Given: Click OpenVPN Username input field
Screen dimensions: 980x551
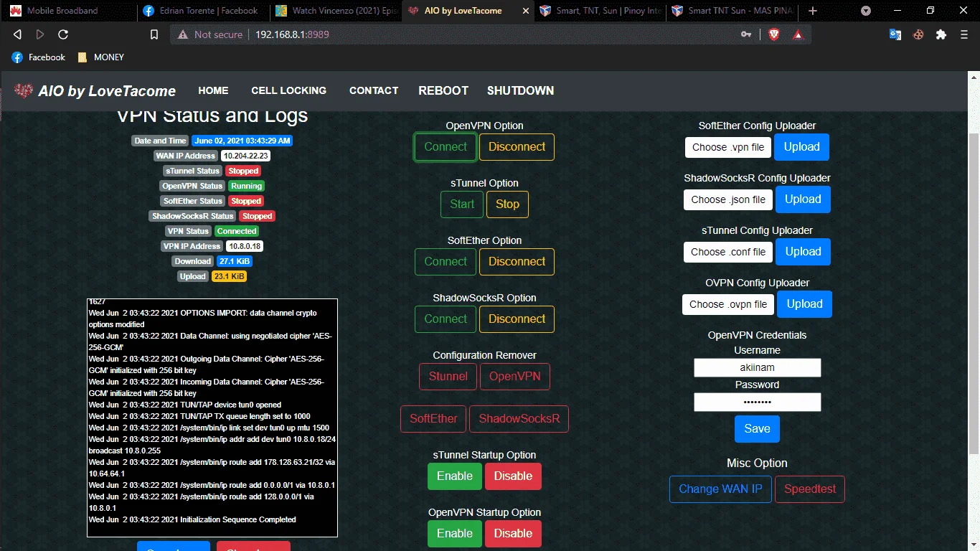Looking at the screenshot, I should (757, 367).
